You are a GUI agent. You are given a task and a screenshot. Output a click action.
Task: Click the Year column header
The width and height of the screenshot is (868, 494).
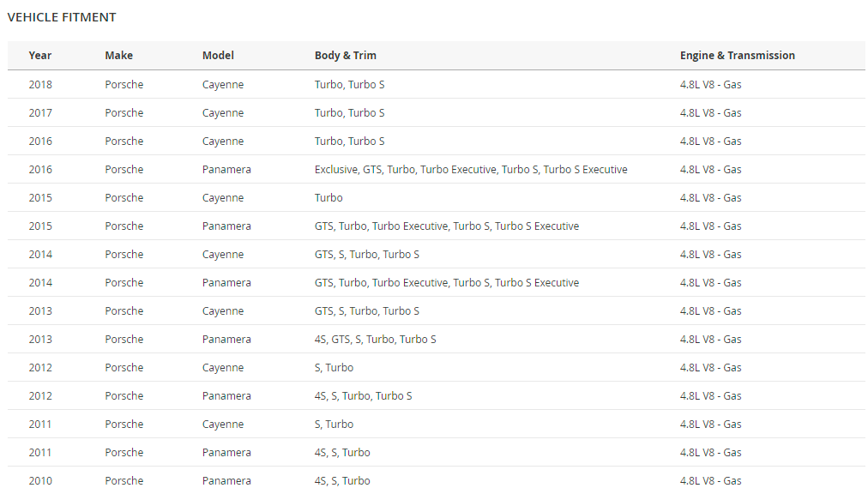tap(39, 56)
